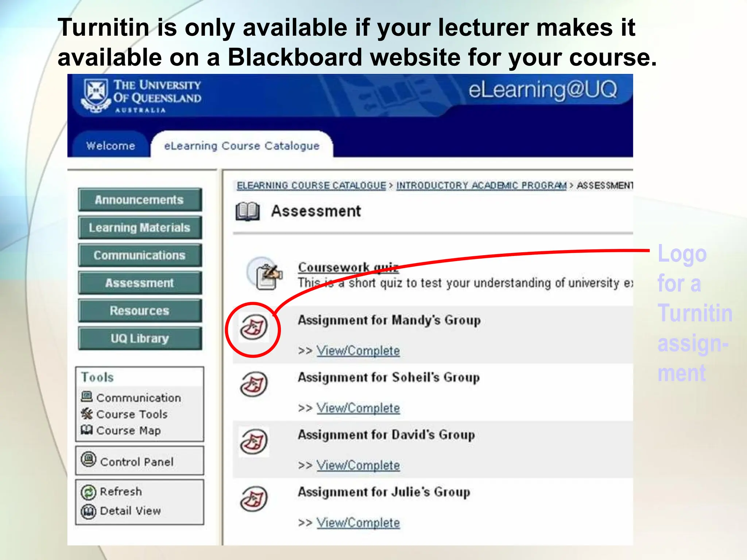Click the Communication tool computer icon
This screenshot has height=560, width=747.
(87, 396)
